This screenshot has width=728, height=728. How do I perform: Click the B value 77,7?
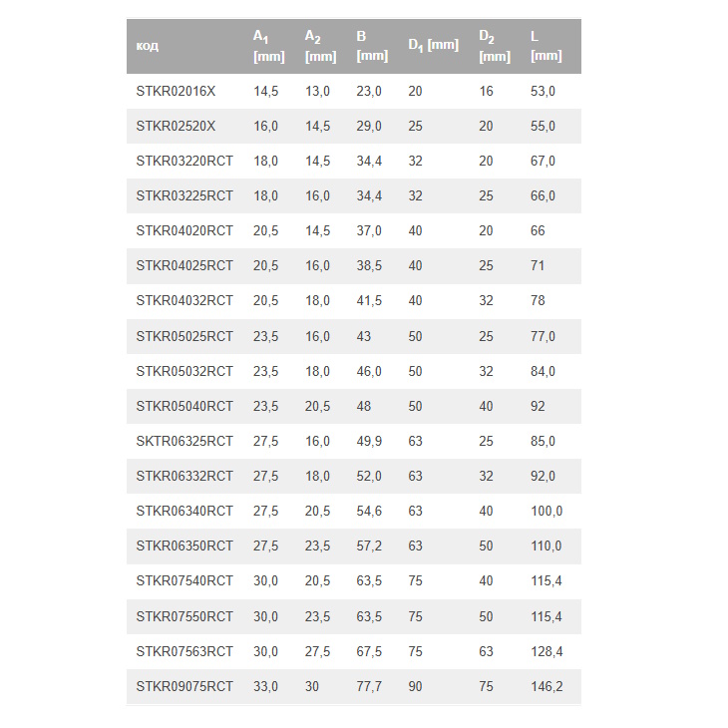click(369, 686)
